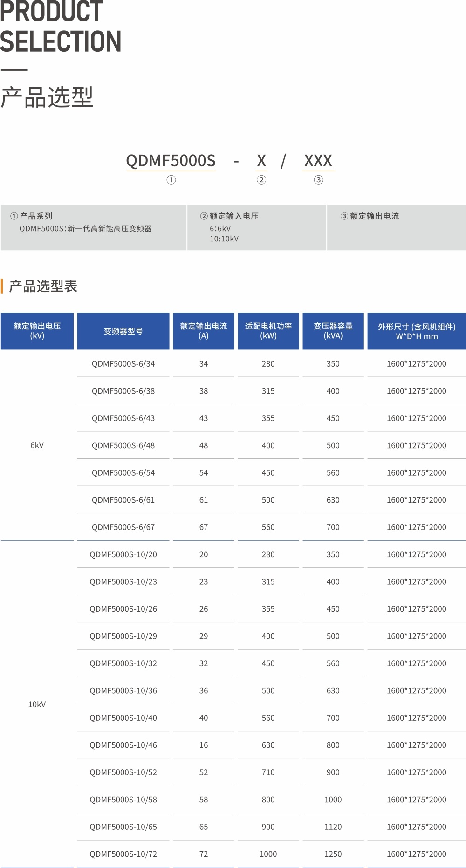Click the 10kV voltage group label
This screenshot has height=868, width=466.
tap(37, 704)
